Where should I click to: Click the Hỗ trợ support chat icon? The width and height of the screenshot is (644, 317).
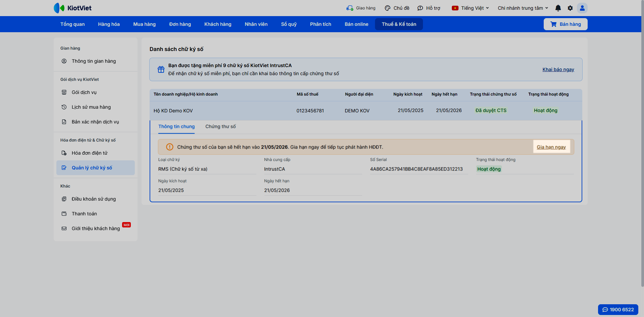(420, 8)
